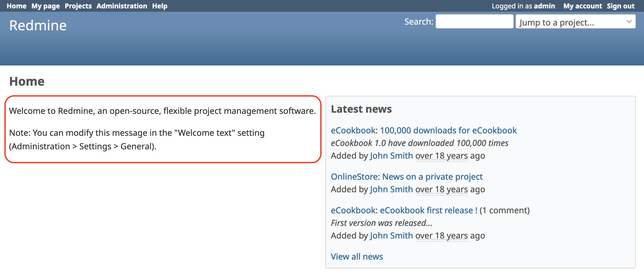Click the eCookbook project link

[353, 130]
